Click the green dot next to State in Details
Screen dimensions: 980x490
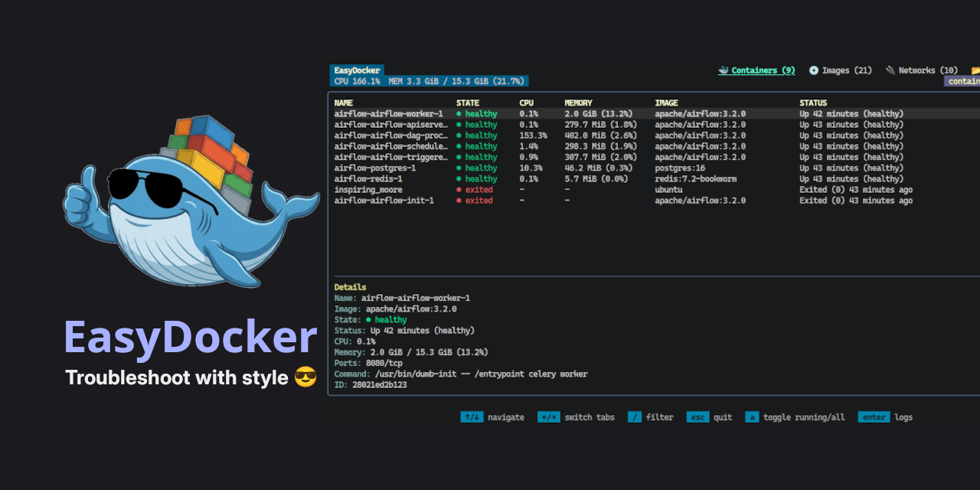pos(368,320)
